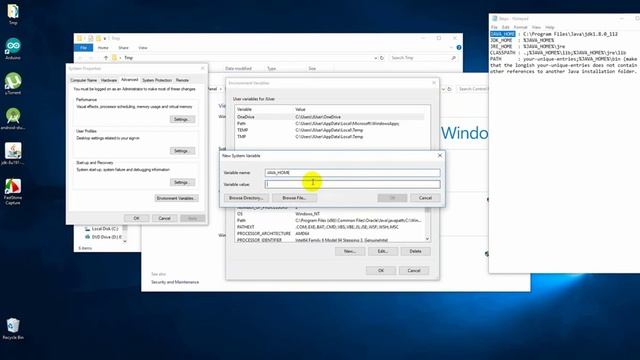Click the File Explorer help question-mark icon

click(459, 48)
